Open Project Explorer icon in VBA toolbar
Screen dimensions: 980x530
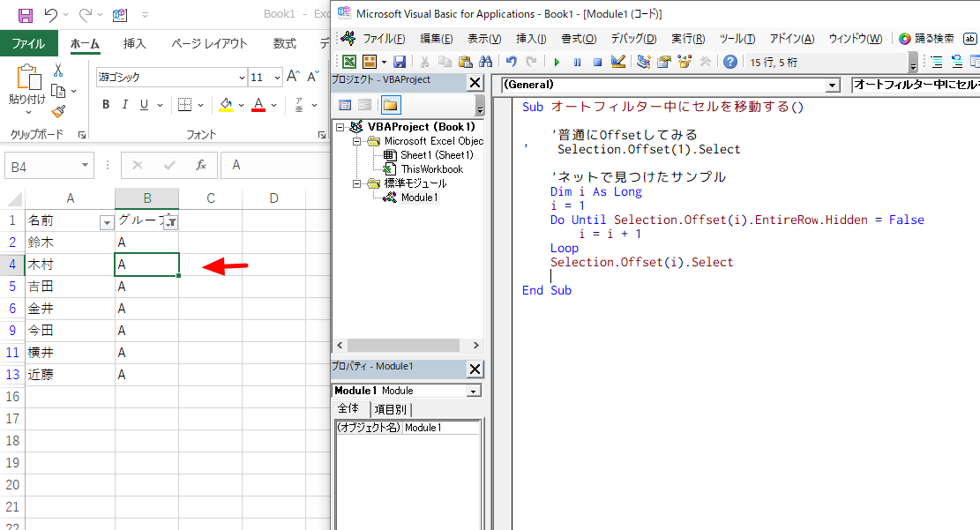coord(644,61)
